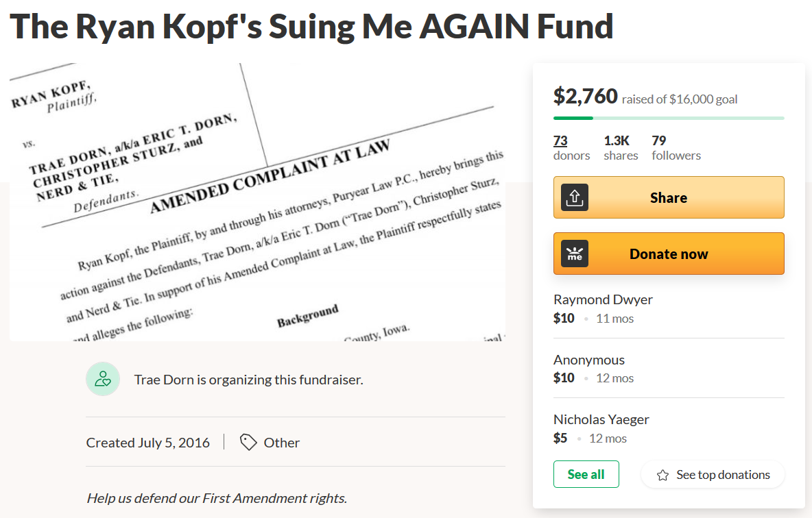Show See top donations list

[713, 475]
